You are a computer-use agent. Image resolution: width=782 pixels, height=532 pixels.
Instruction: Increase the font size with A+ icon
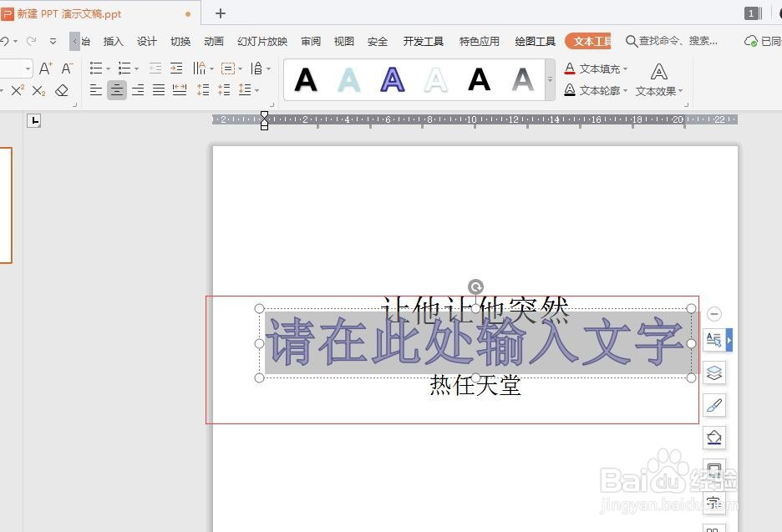click(x=46, y=68)
